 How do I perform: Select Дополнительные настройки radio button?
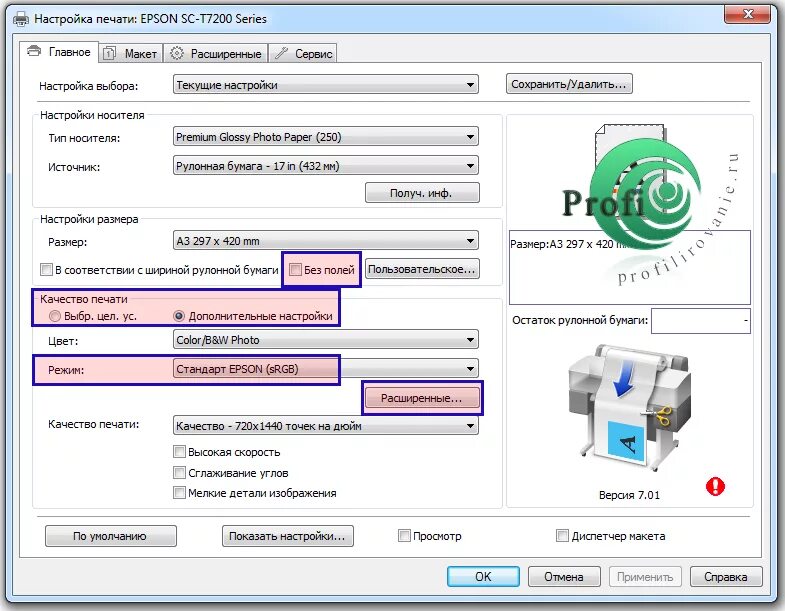pos(179,317)
